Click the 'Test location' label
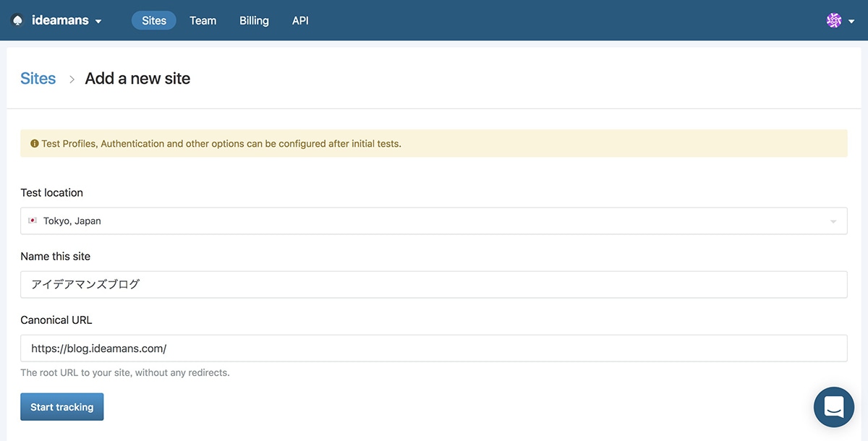 point(51,192)
